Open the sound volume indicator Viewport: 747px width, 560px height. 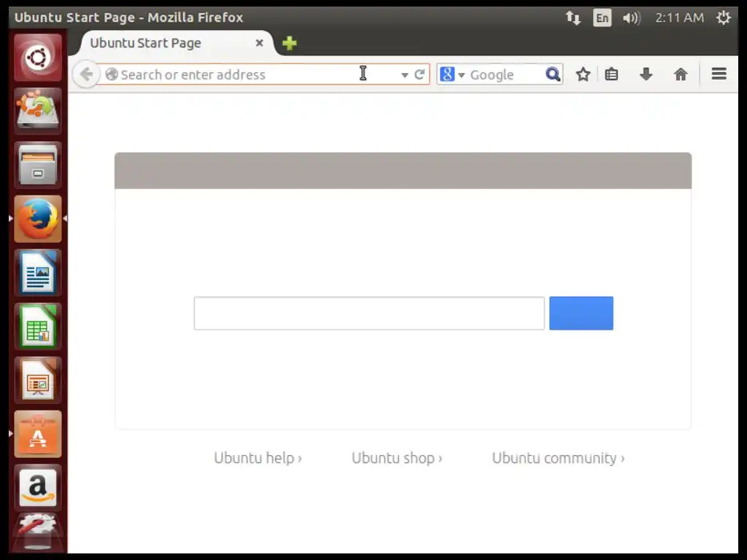click(x=631, y=18)
